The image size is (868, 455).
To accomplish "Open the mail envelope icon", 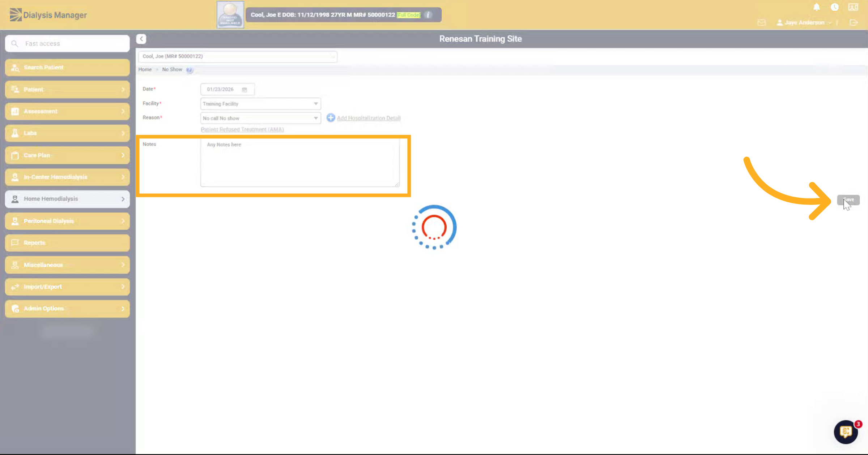I will tap(762, 23).
